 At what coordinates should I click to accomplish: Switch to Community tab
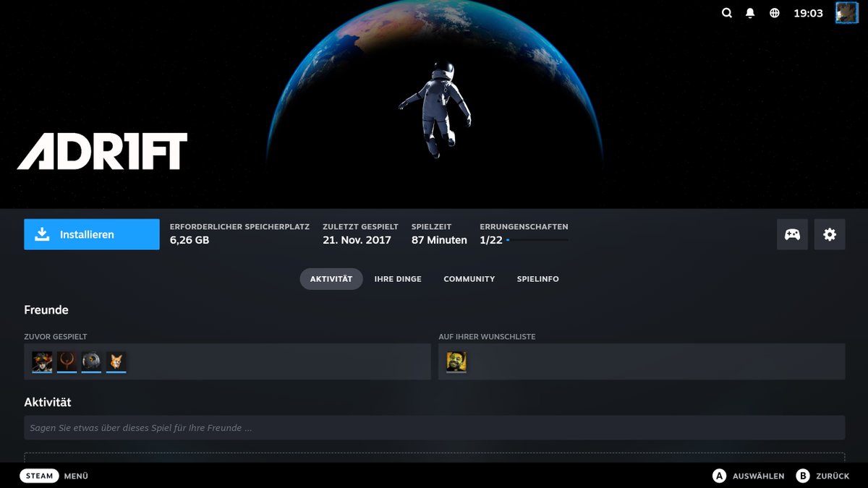469,279
